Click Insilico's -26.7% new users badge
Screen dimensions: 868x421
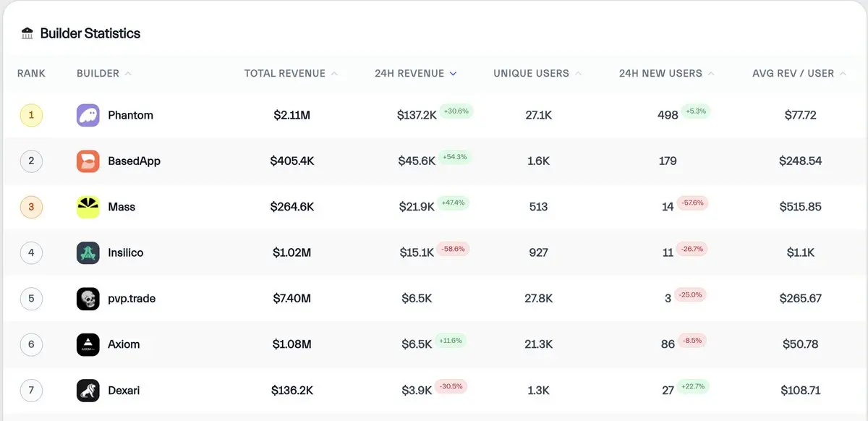click(x=692, y=249)
